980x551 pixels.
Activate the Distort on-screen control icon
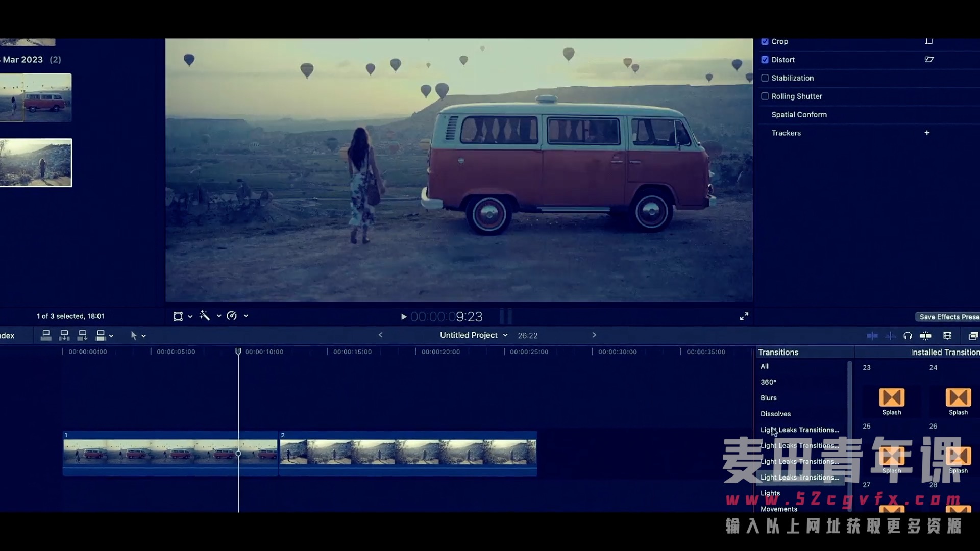point(929,60)
